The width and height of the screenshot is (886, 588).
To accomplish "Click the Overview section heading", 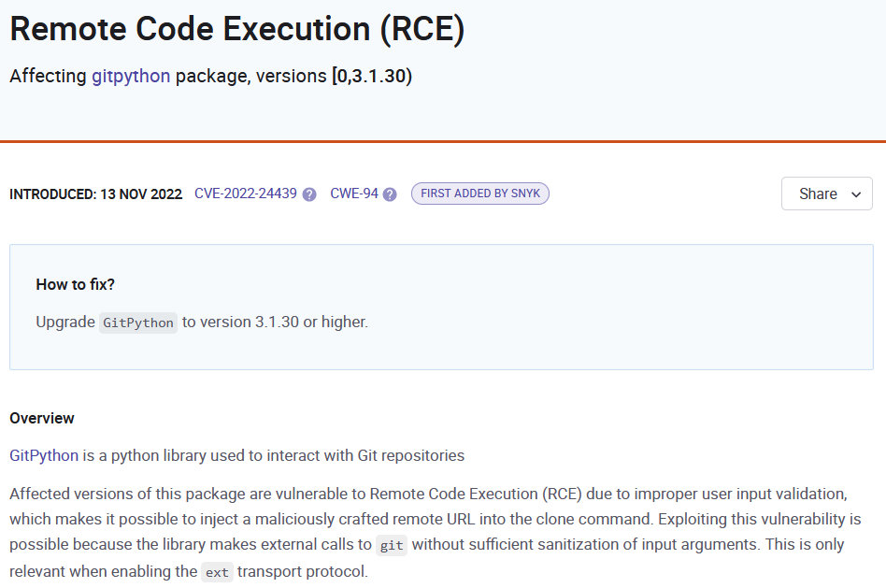I will tap(42, 418).
